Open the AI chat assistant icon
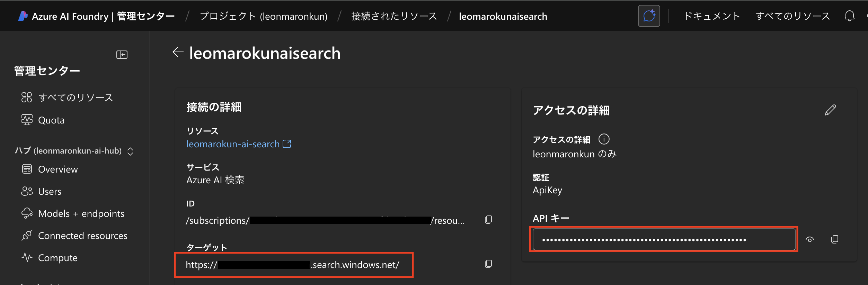Screen dimensions: 868x285 click(x=649, y=16)
